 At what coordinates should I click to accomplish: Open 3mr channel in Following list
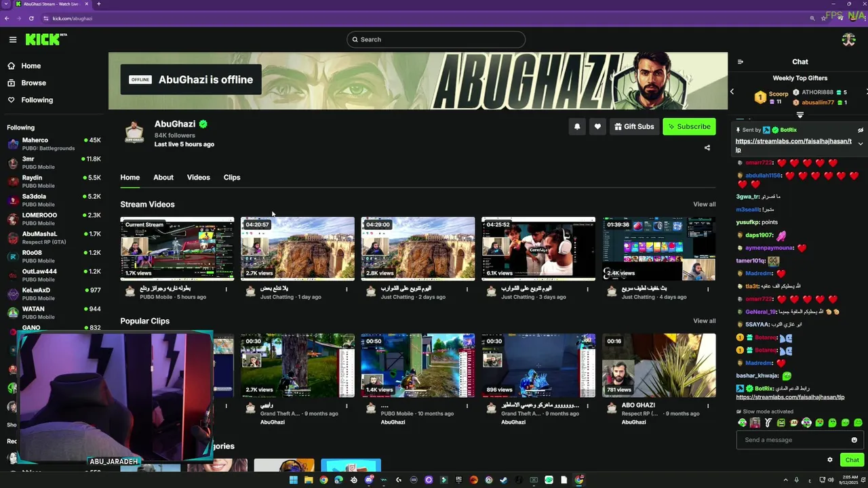click(x=54, y=163)
